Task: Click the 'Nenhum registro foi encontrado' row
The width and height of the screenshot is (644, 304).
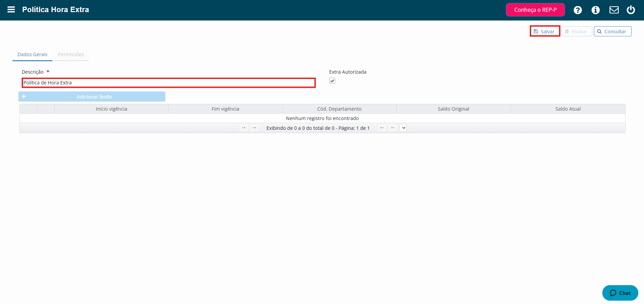Action: (x=323, y=118)
